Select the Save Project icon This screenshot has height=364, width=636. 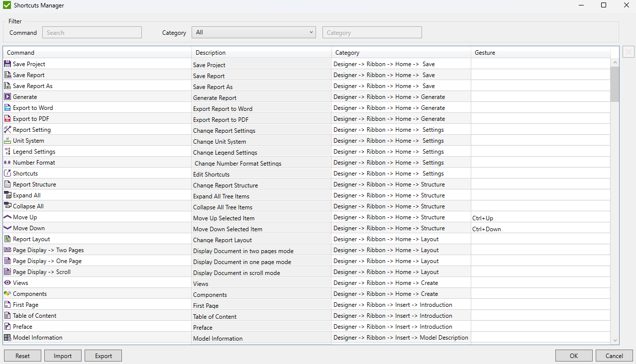7,64
